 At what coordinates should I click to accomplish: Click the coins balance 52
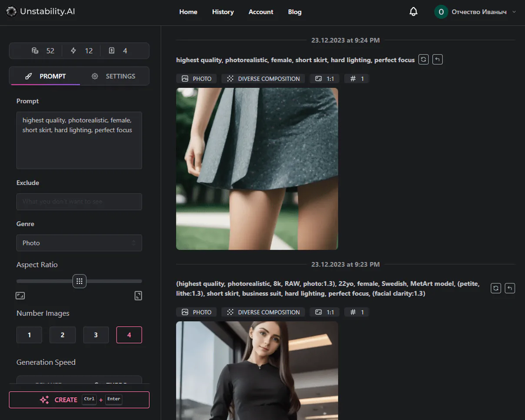[x=43, y=50]
